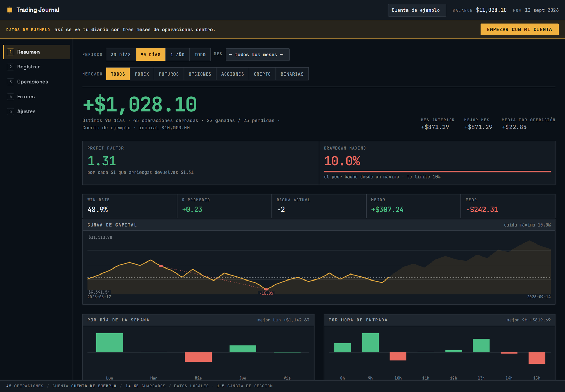Select the 1 AÑO period
The width and height of the screenshot is (565, 392).
point(177,55)
